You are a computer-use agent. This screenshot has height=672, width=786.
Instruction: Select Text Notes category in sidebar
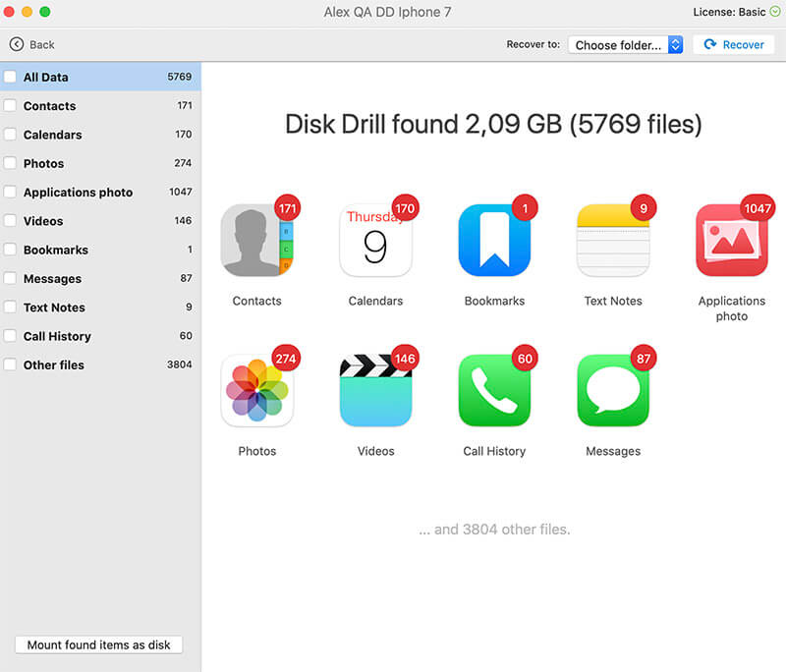pos(100,308)
